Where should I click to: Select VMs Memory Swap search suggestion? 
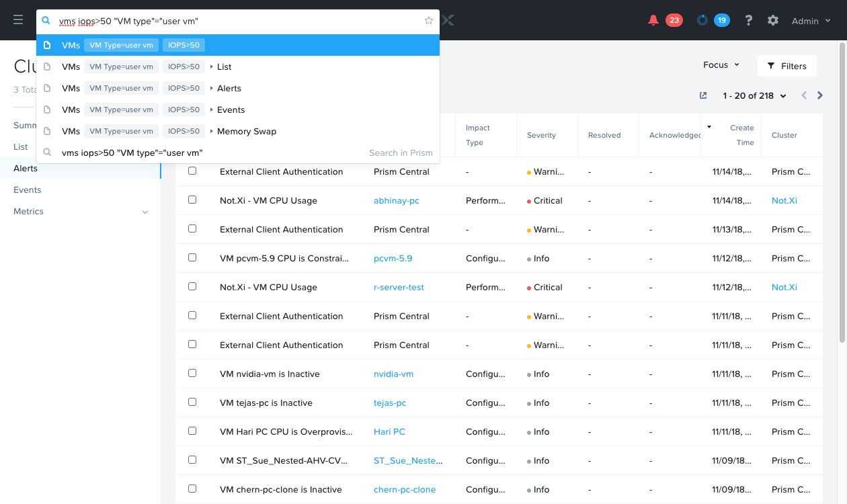[x=238, y=131]
